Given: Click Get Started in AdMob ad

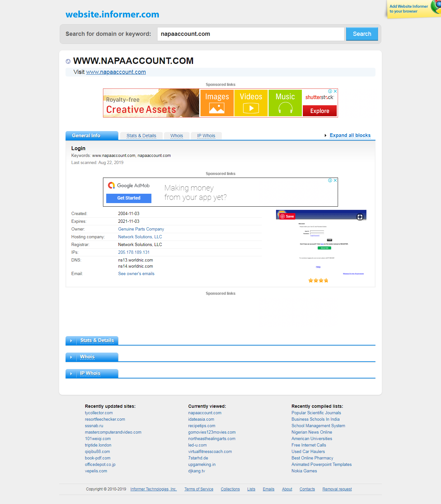Looking at the screenshot, I should click(129, 198).
